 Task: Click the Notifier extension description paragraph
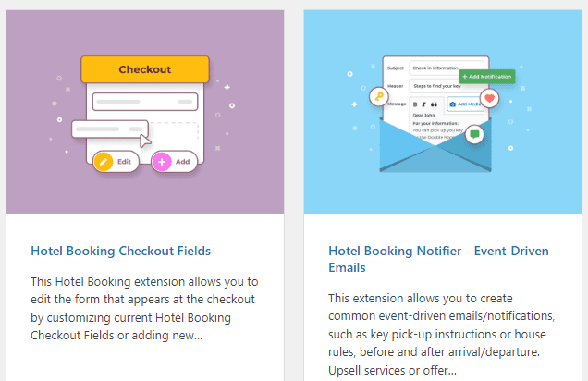click(435, 334)
